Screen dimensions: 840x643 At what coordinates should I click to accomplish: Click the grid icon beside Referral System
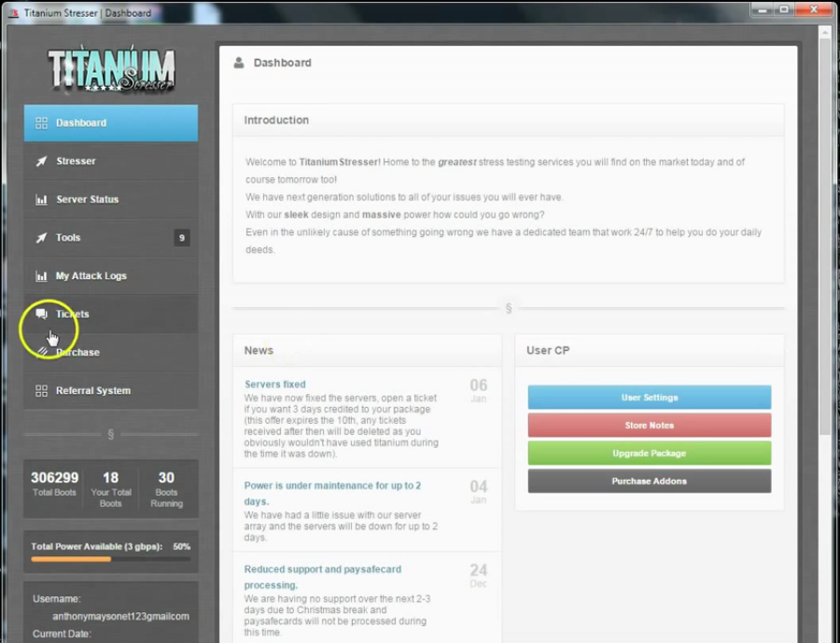41,391
